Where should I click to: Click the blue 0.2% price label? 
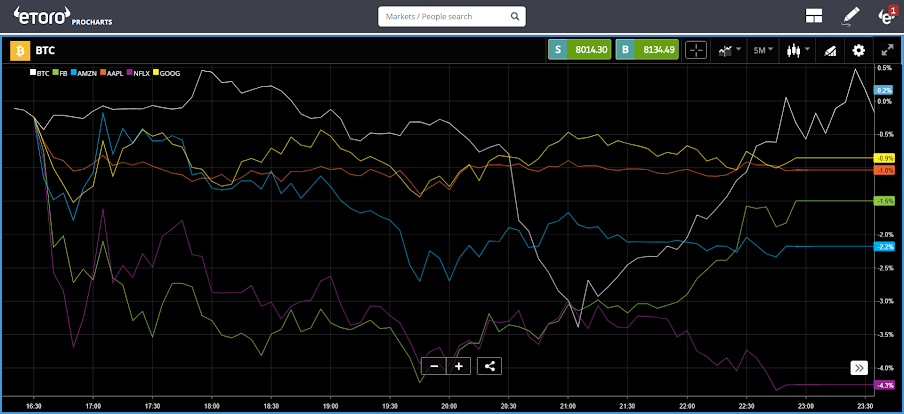click(884, 91)
